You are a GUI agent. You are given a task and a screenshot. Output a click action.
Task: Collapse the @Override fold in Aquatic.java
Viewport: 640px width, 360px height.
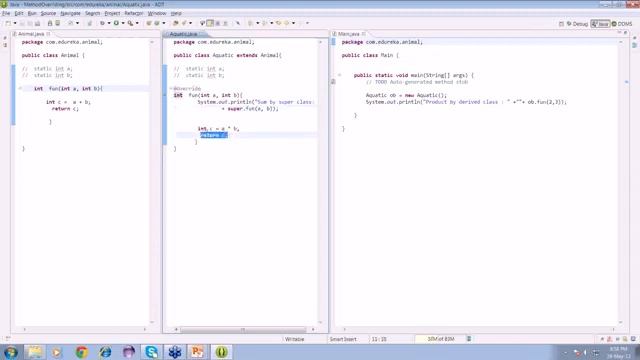tap(171, 88)
